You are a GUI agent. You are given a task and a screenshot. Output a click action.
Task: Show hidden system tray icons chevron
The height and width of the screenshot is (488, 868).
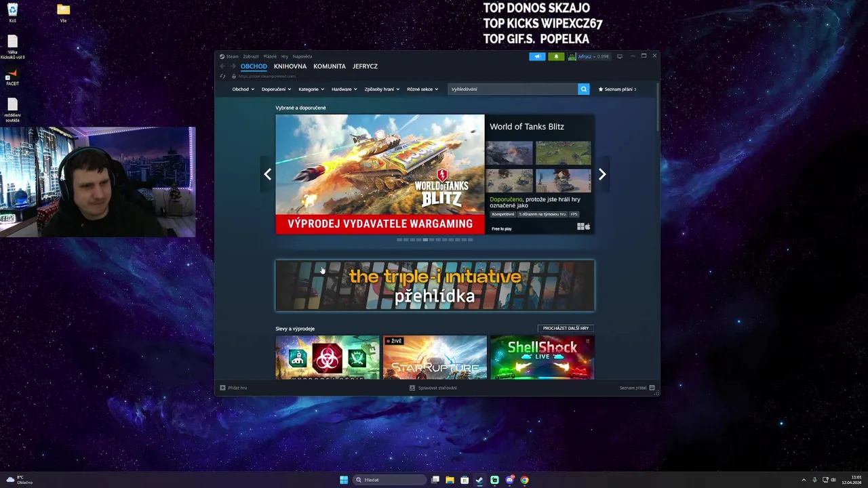click(804, 480)
